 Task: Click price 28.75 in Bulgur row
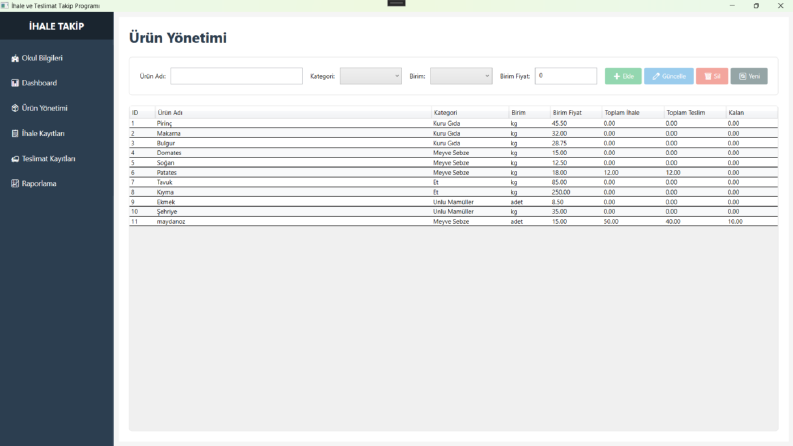[559, 143]
